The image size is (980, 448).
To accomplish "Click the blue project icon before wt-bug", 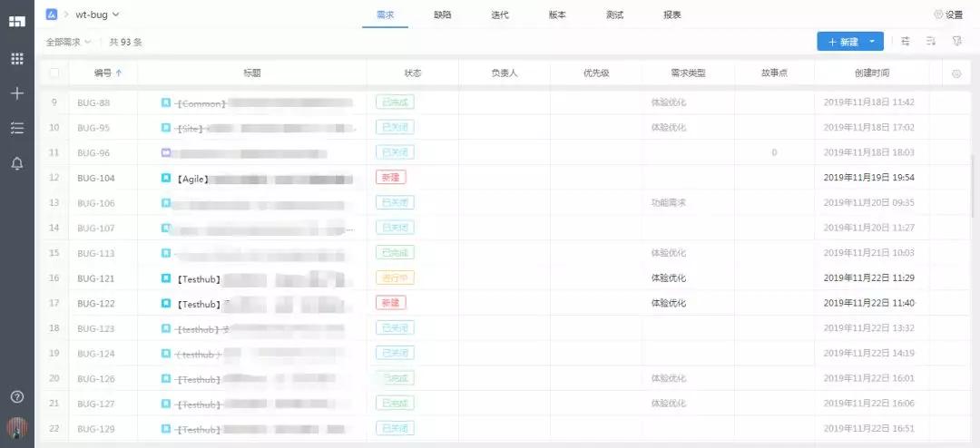I will click(51, 15).
